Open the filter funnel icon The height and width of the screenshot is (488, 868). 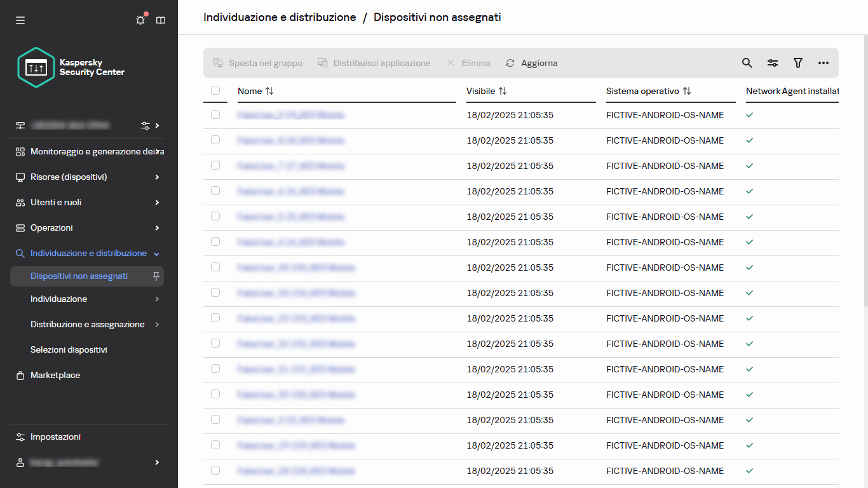[x=798, y=63]
